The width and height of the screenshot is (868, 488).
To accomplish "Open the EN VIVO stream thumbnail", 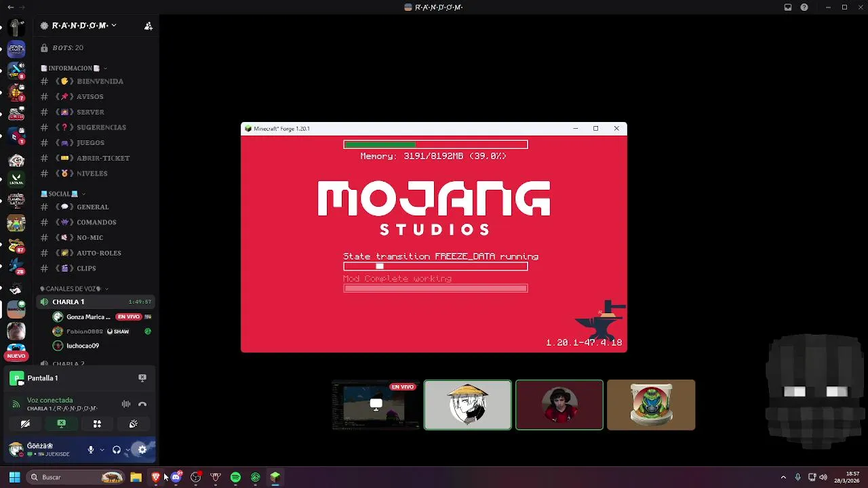I will (376, 405).
